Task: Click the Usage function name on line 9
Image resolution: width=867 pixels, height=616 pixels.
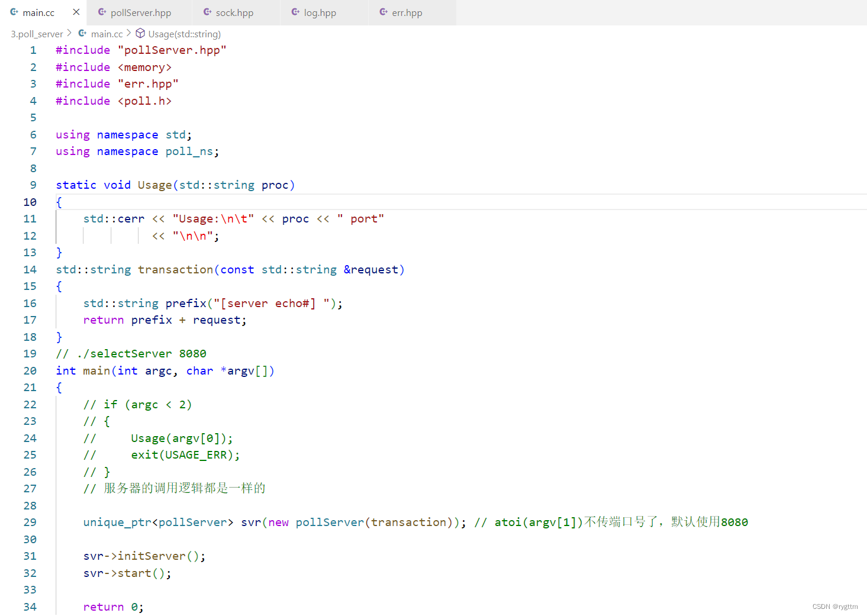Action: (154, 185)
